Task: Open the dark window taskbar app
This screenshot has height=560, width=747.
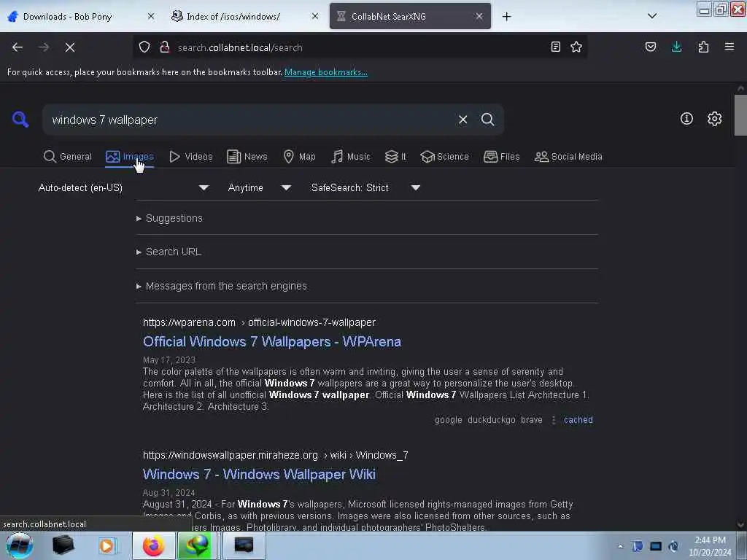Action: (244, 545)
